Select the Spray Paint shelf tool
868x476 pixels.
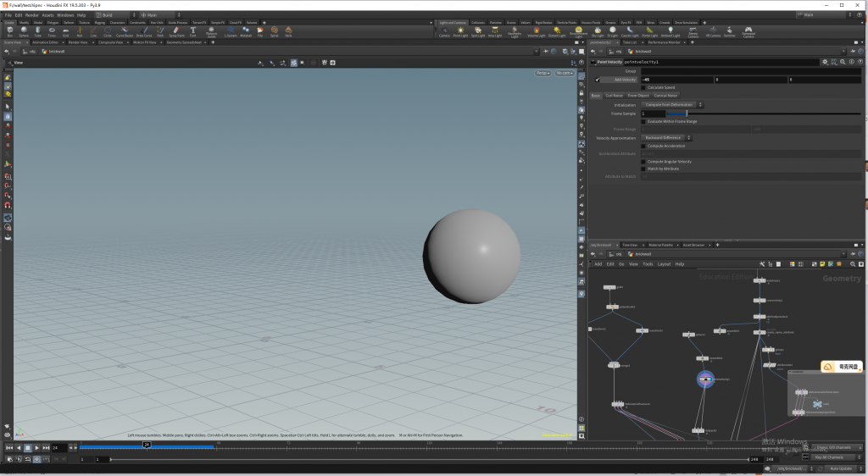click(176, 31)
